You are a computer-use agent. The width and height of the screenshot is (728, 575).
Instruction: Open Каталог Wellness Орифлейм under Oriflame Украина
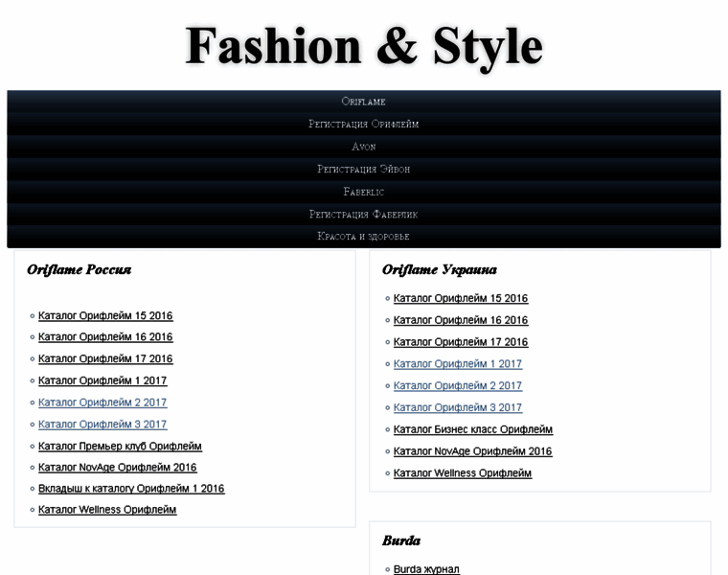pos(463,473)
